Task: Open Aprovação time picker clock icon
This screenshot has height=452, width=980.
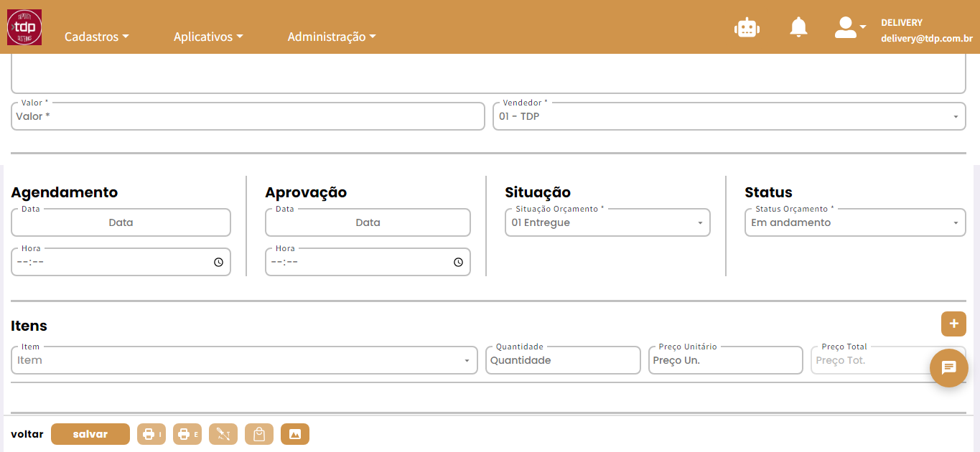Action: 458,263
